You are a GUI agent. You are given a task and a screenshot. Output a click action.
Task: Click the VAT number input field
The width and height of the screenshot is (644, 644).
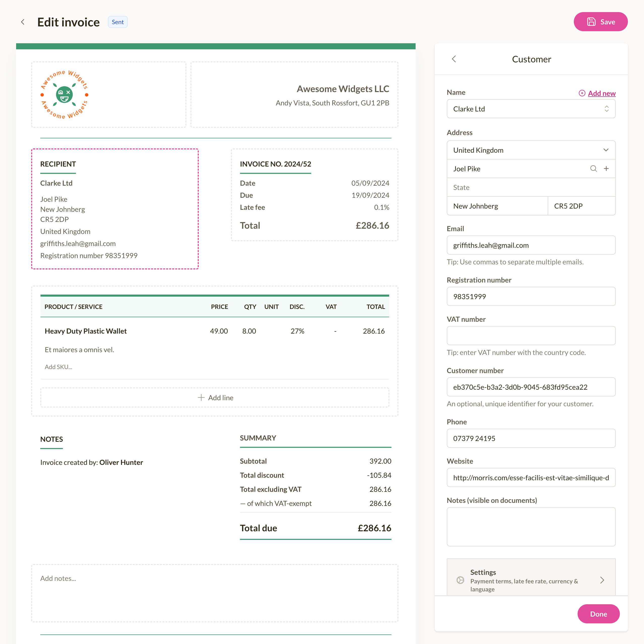click(531, 335)
